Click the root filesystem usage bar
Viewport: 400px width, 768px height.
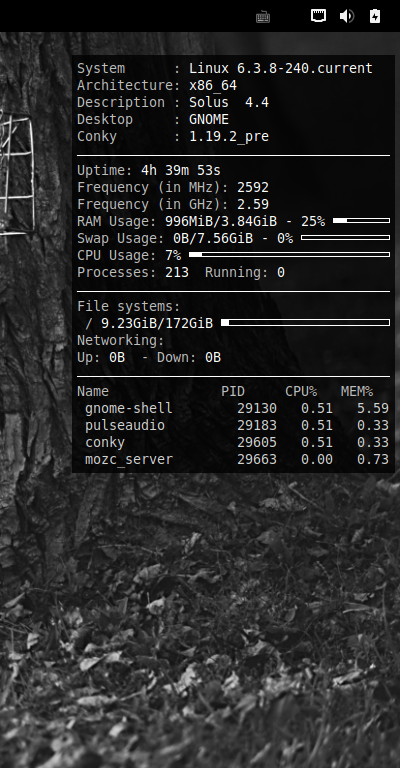point(306,323)
